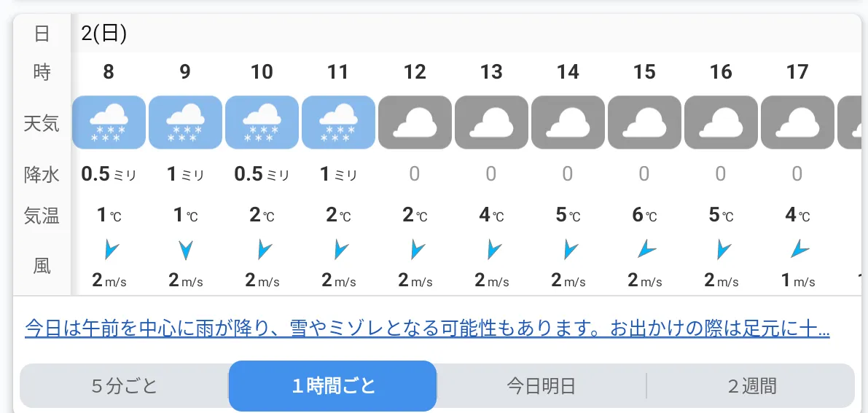Click the cloudy icon at 15時
Viewport: 868px width, 413px height.
click(x=644, y=122)
